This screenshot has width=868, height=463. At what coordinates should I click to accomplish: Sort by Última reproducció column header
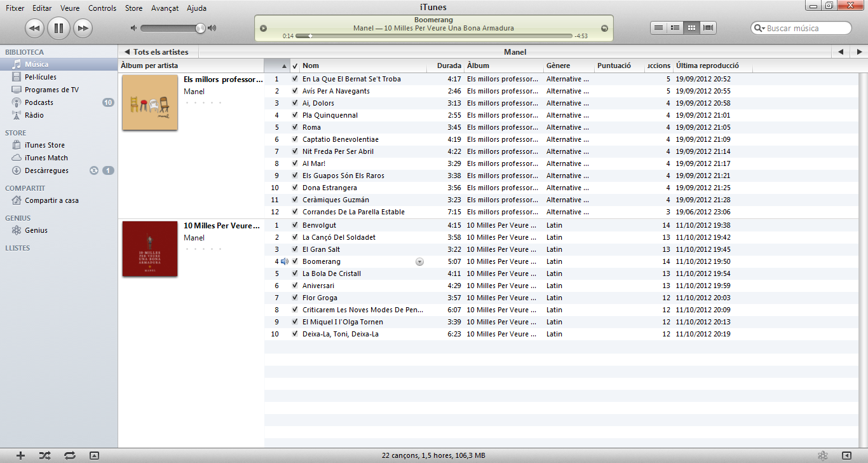click(x=713, y=66)
